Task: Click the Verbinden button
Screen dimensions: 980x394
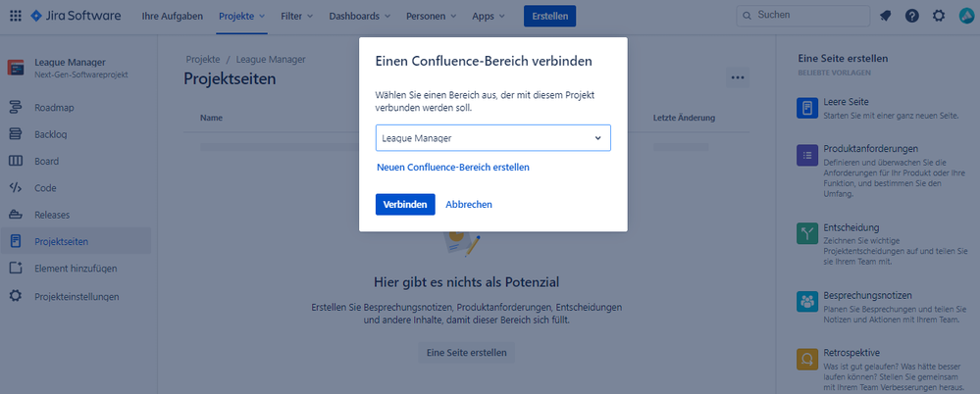Action: pos(405,204)
